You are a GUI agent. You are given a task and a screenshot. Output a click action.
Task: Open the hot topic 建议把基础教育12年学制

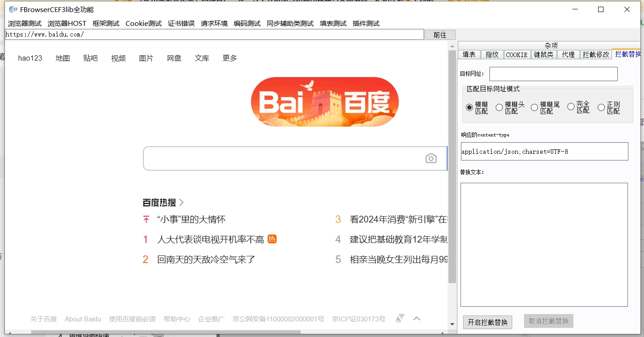point(399,239)
